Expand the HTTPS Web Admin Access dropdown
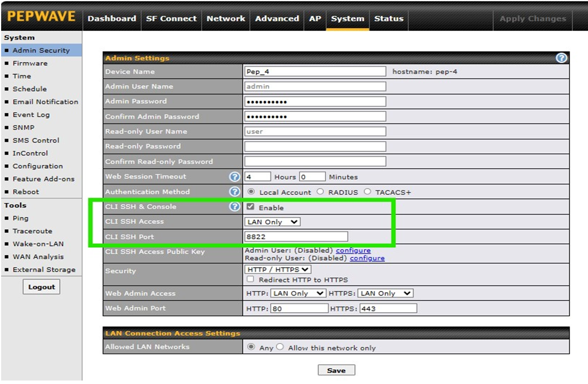The width and height of the screenshot is (588, 384). pyautogui.click(x=385, y=294)
